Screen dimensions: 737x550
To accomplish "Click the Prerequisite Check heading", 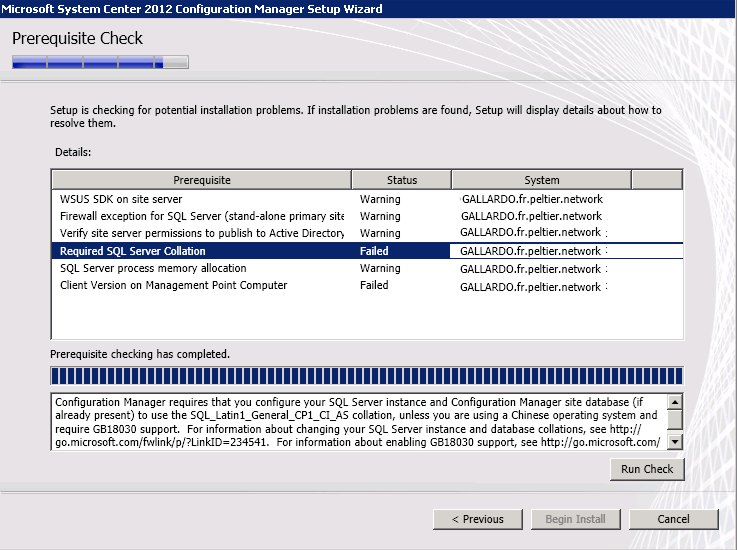I will [77, 39].
